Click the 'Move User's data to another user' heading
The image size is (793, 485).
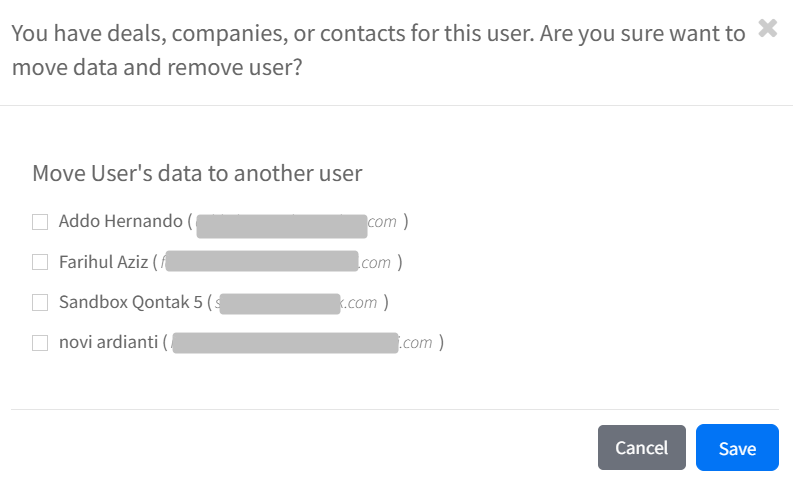point(197,173)
